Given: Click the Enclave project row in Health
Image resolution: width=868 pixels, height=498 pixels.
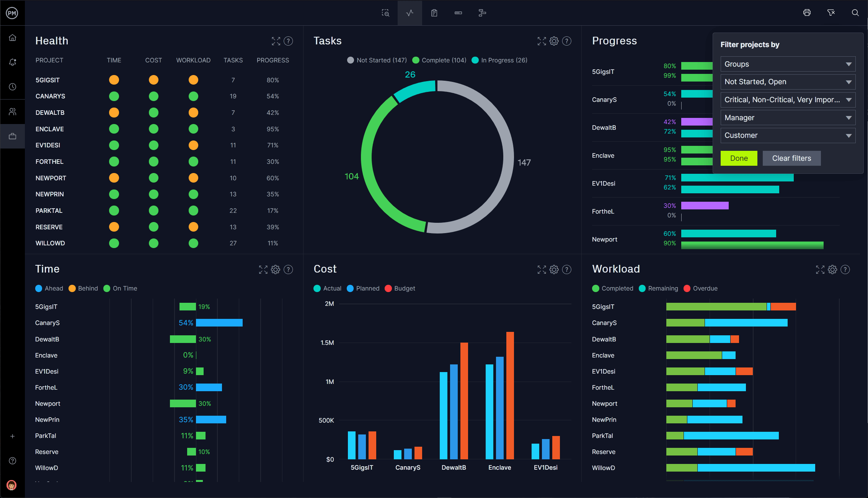Looking at the screenshot, I should click(x=162, y=128).
